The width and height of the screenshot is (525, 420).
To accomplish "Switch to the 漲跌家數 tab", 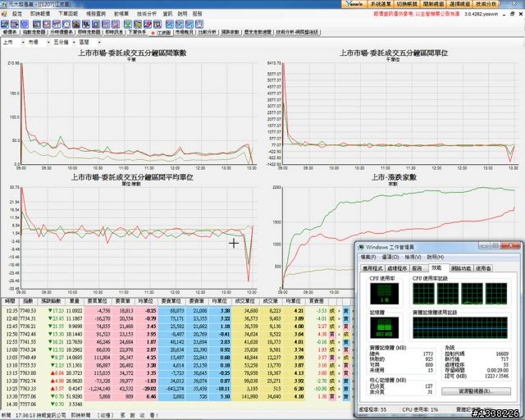I will 231,32.
